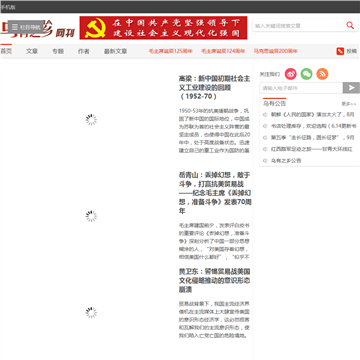The image size is (360, 360).
Task: Open notice 红西路军足迹之旅
Action: [312, 149]
